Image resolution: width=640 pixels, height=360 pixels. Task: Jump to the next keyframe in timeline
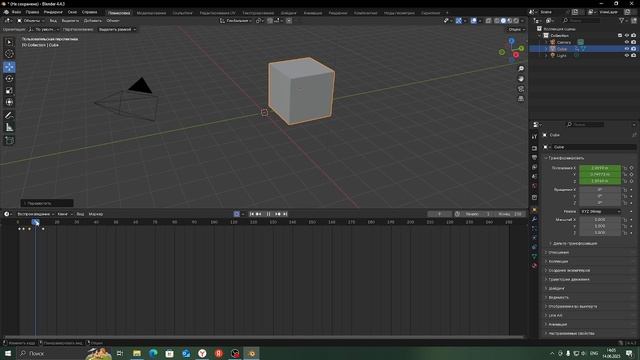278,214
